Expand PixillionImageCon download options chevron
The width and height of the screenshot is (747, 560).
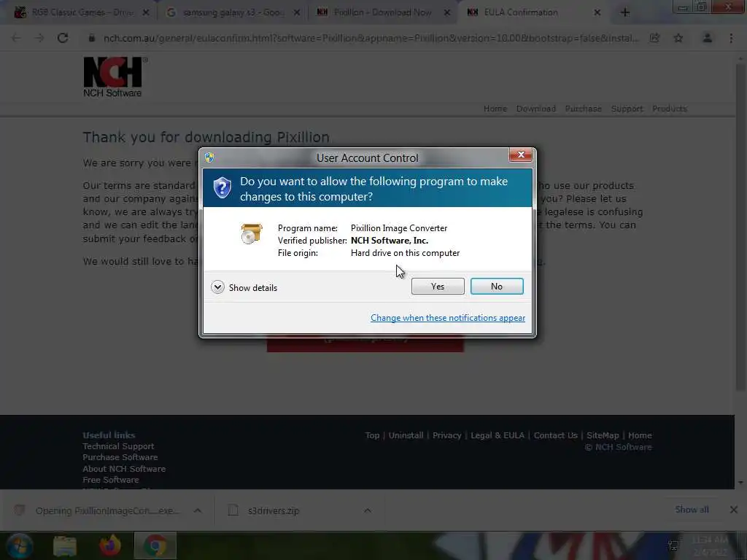click(198, 510)
